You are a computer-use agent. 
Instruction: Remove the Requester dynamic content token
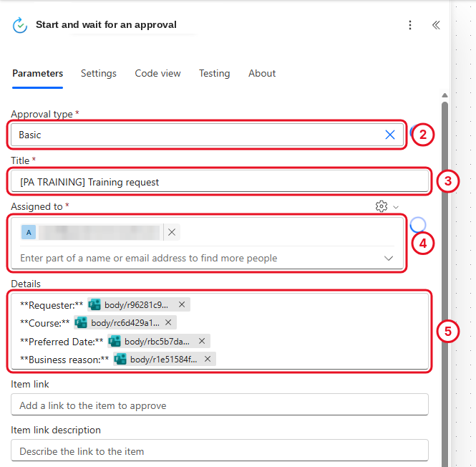click(182, 304)
